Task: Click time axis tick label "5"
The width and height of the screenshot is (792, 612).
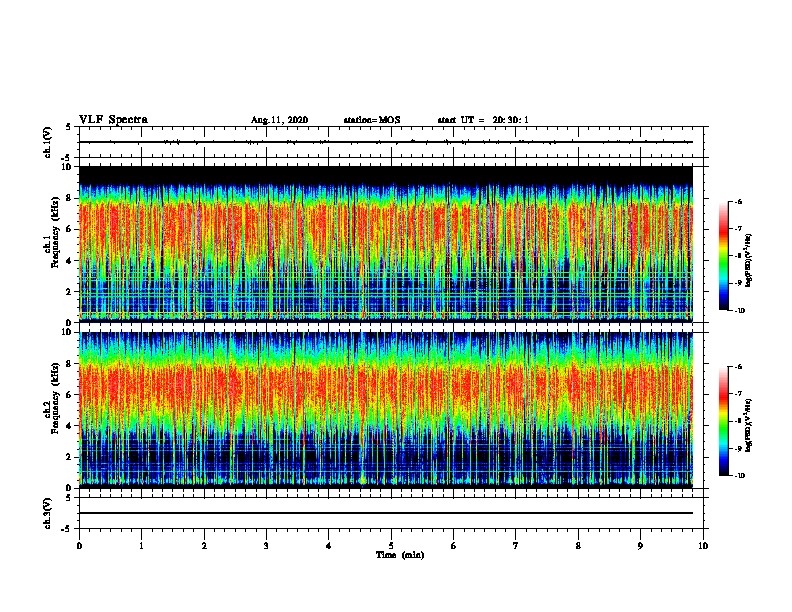Action: [x=391, y=546]
